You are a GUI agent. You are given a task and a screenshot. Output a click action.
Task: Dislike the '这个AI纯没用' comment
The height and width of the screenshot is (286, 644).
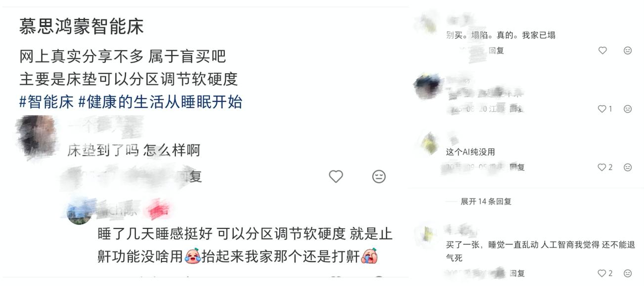(628, 167)
